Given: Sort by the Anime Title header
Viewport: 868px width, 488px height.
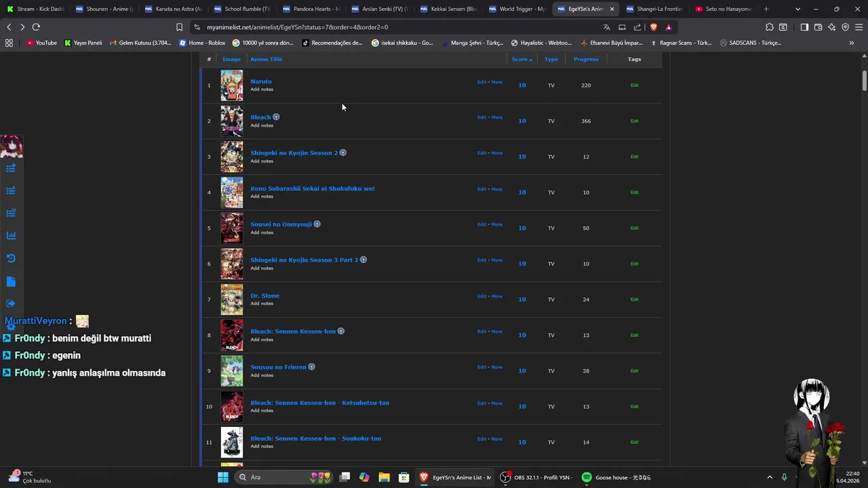Looking at the screenshot, I should click(267, 59).
